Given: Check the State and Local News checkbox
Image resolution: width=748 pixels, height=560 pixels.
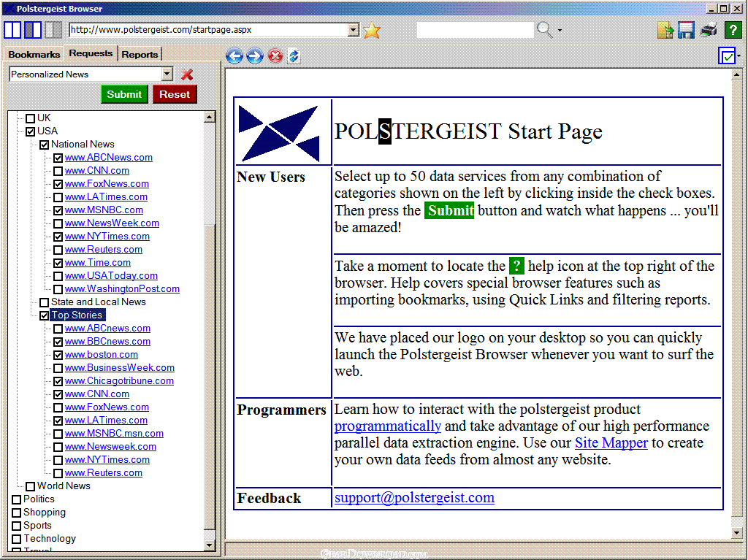Looking at the screenshot, I should click(45, 302).
